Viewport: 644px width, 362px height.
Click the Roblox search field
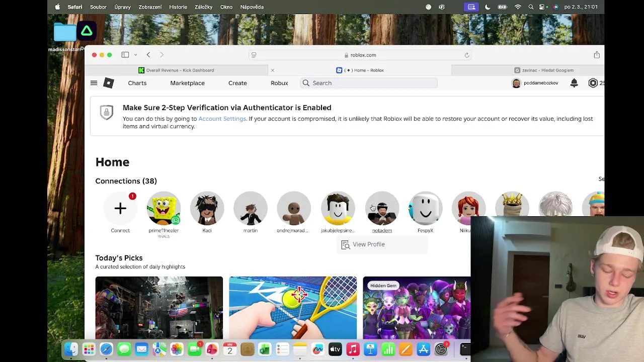click(369, 83)
